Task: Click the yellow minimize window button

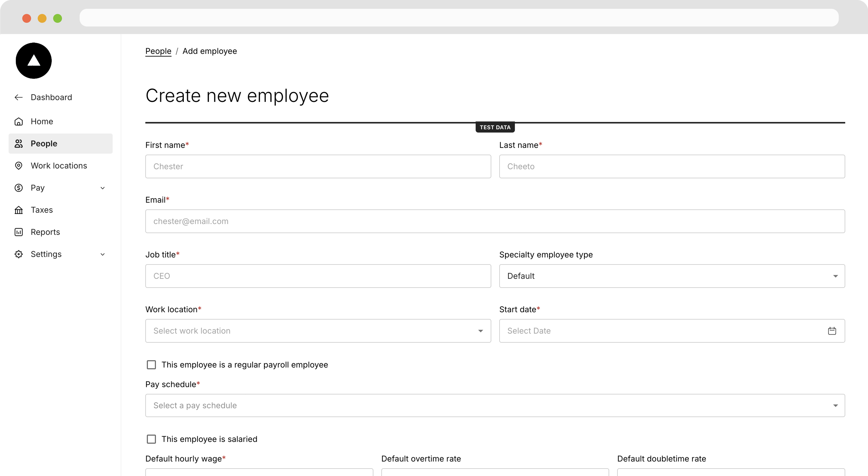Action: 42,18
